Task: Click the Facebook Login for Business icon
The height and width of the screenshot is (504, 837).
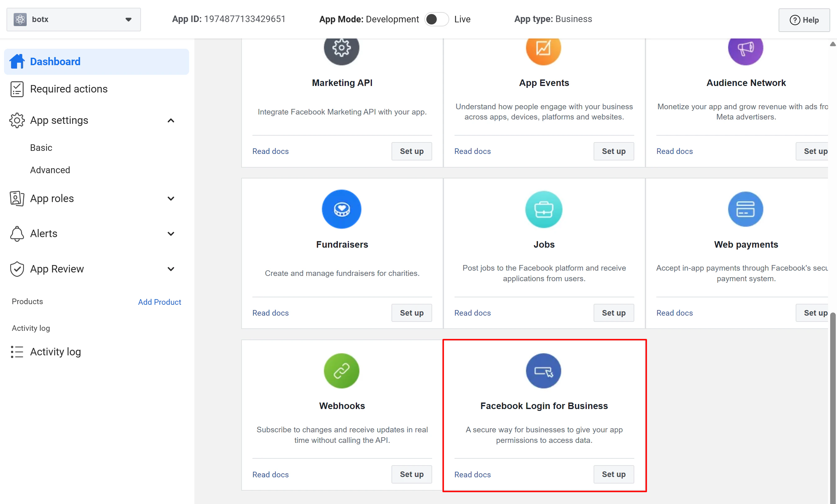Action: click(x=544, y=371)
